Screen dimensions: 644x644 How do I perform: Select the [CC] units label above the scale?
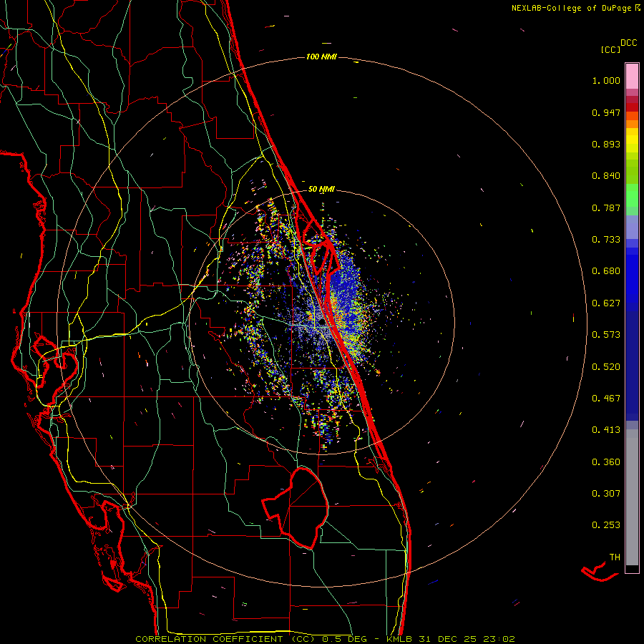(x=610, y=49)
